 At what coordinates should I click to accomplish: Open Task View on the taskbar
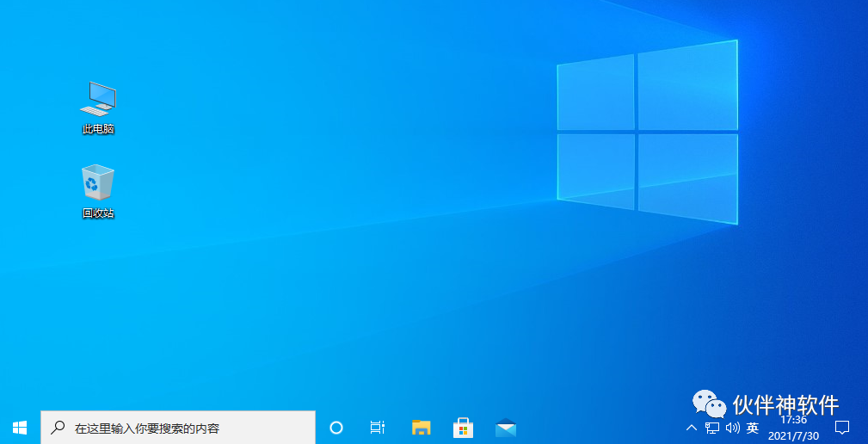click(377, 428)
